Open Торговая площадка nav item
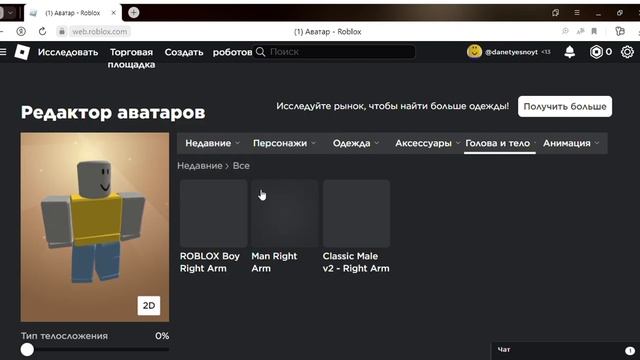Viewport: 640px width, 360px height. 131,58
